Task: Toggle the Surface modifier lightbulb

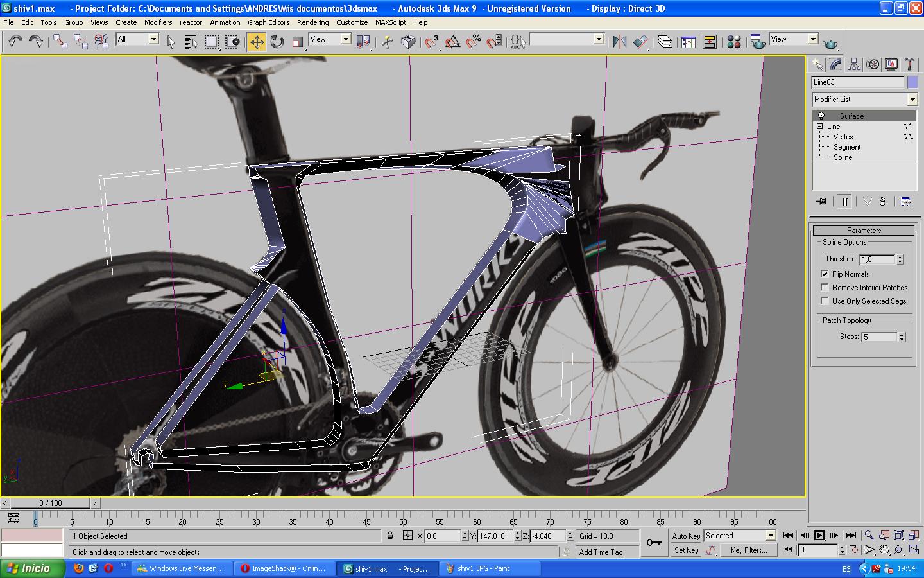Action: 821,116
